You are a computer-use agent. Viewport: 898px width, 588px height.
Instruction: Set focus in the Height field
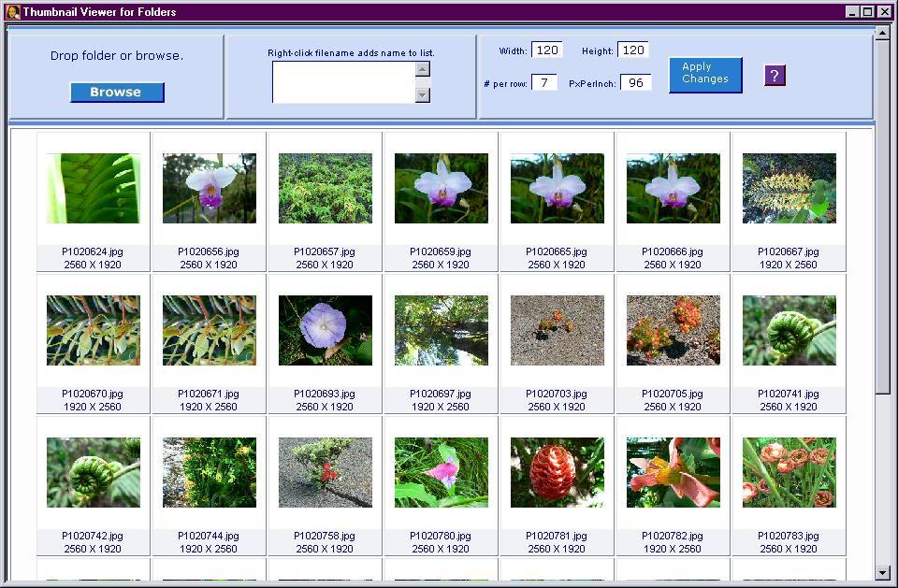click(633, 50)
